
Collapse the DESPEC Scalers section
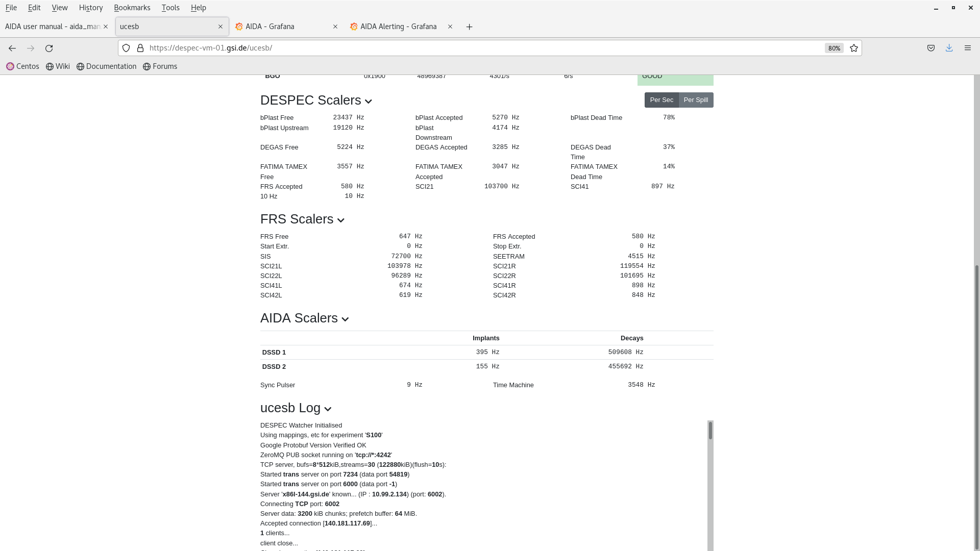tap(369, 101)
